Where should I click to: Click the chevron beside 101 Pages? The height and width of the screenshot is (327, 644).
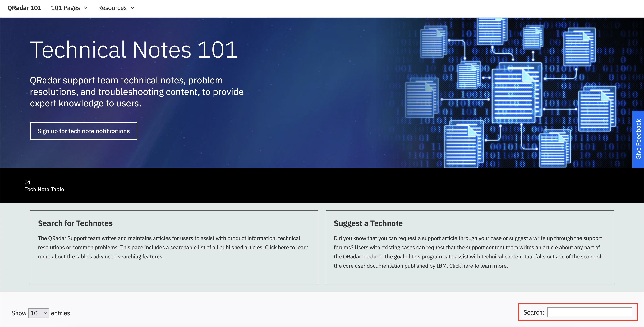(x=86, y=8)
